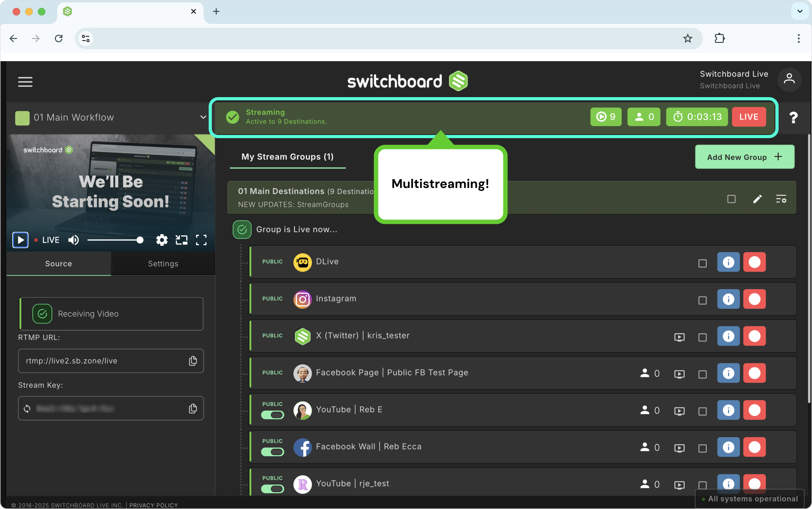
Task: Stop streaming to X (Twitter) kris_tester
Action: point(755,336)
